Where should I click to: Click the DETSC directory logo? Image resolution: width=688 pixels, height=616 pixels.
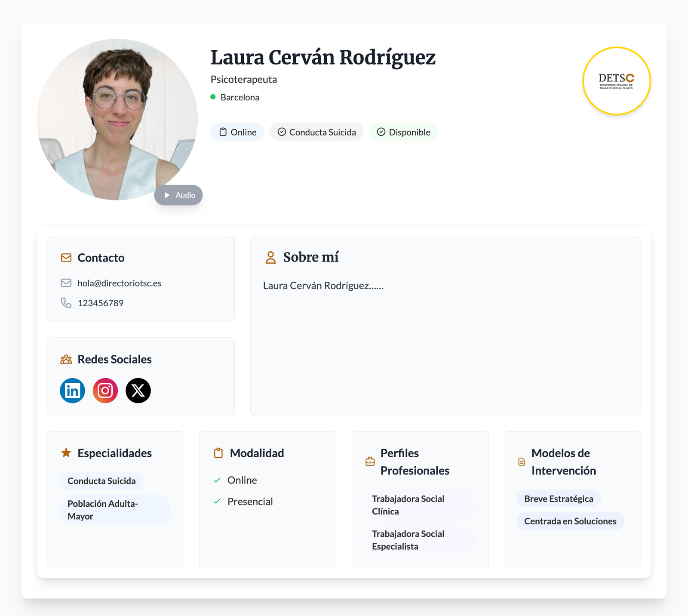(x=616, y=81)
